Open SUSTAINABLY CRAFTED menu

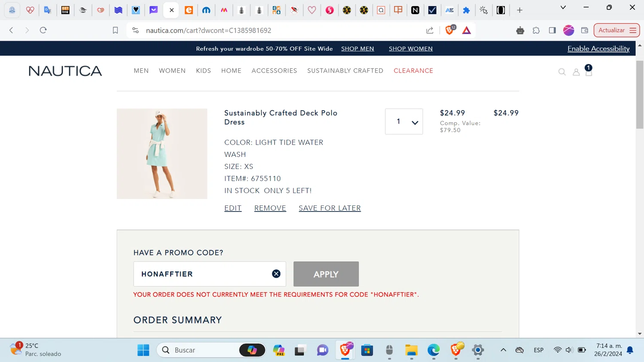(345, 71)
